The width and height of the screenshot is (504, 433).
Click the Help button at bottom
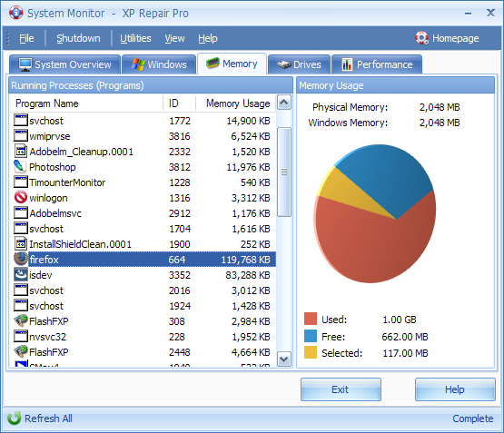(x=455, y=389)
